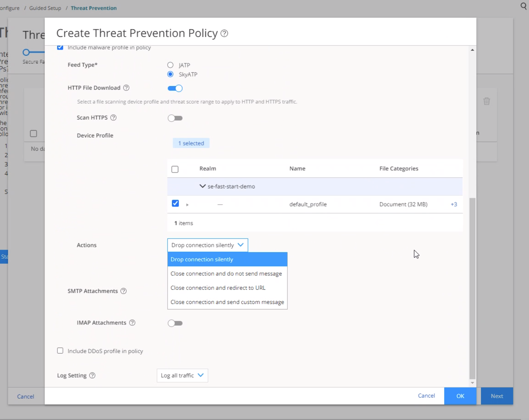Open help for Log Setting
This screenshot has height=420, width=529.
[92, 375]
